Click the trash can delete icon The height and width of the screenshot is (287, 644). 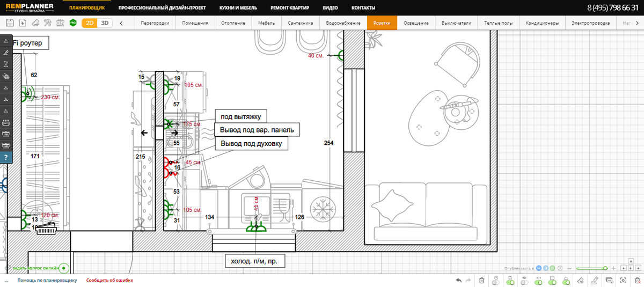(x=481, y=280)
